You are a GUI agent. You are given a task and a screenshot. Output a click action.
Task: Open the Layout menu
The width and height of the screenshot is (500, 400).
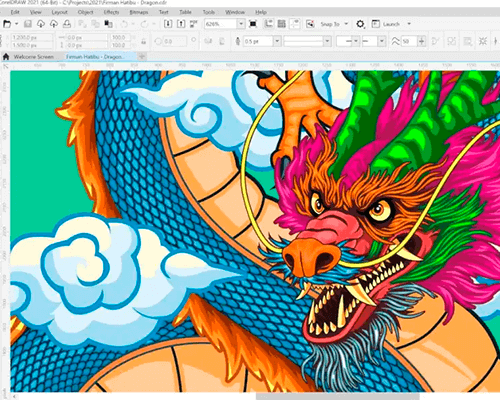click(60, 12)
